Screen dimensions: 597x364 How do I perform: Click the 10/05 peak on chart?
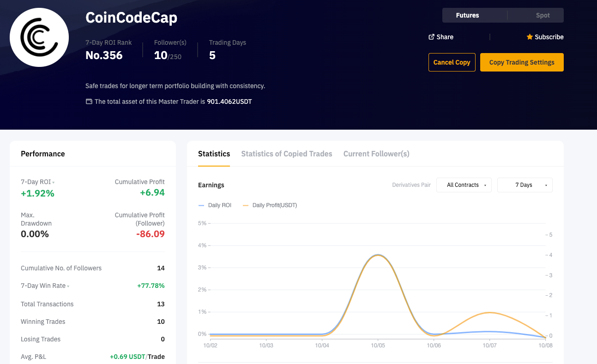pos(378,255)
